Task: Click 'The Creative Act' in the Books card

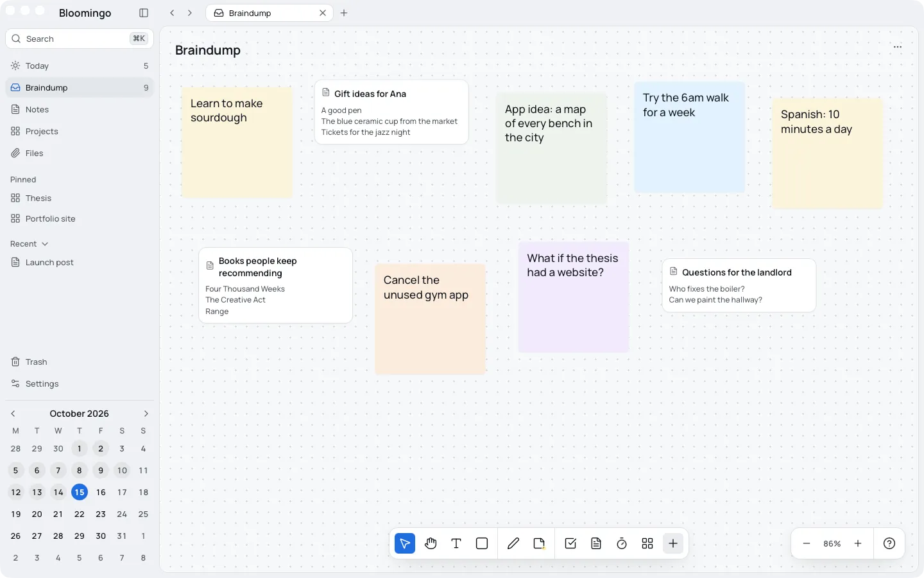Action: coord(235,300)
